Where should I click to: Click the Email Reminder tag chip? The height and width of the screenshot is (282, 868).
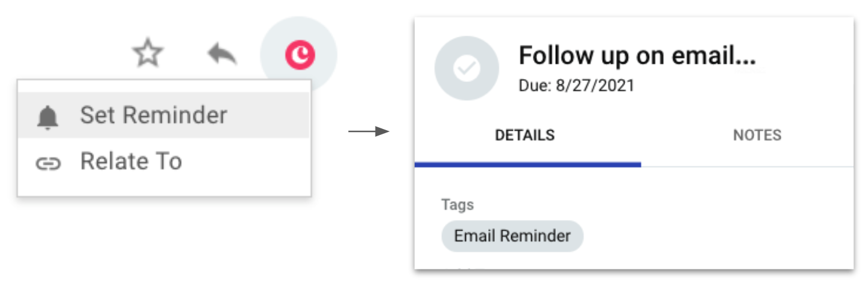click(x=512, y=236)
